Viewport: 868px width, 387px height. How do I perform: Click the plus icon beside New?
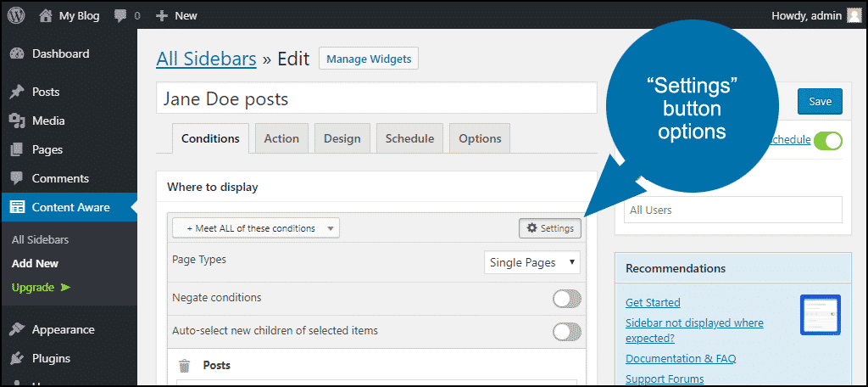(x=162, y=16)
